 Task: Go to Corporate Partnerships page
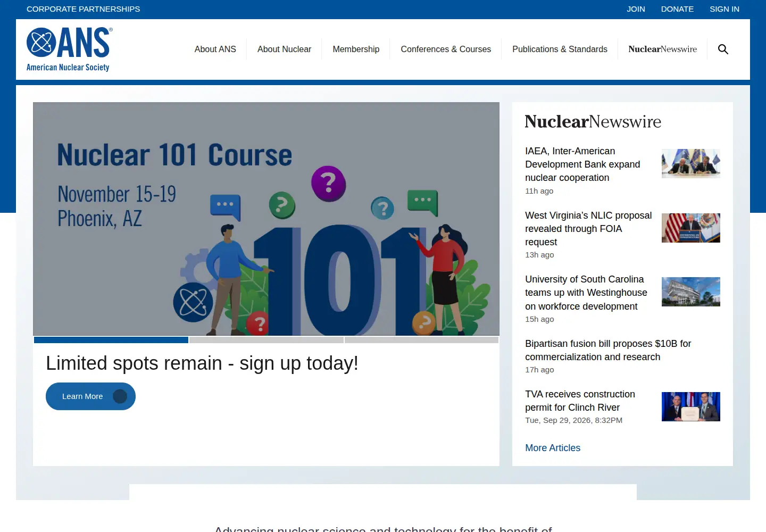[84, 9]
